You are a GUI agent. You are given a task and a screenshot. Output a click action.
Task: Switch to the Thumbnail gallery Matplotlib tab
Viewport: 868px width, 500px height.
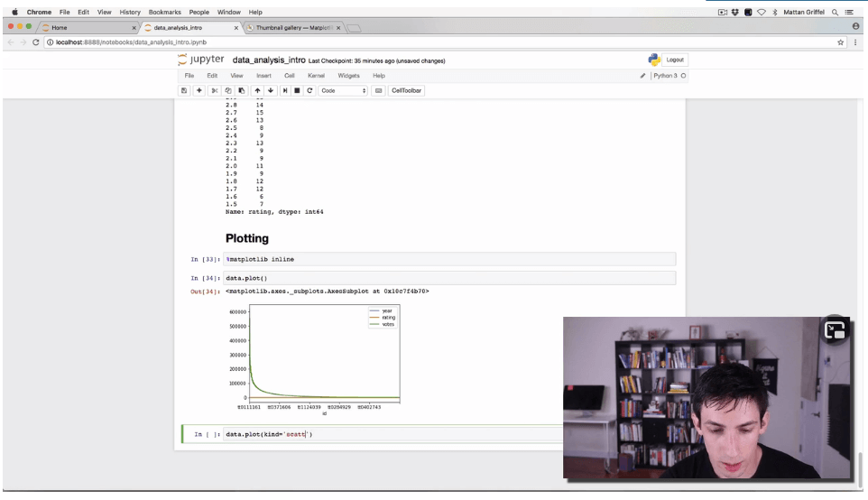point(294,28)
